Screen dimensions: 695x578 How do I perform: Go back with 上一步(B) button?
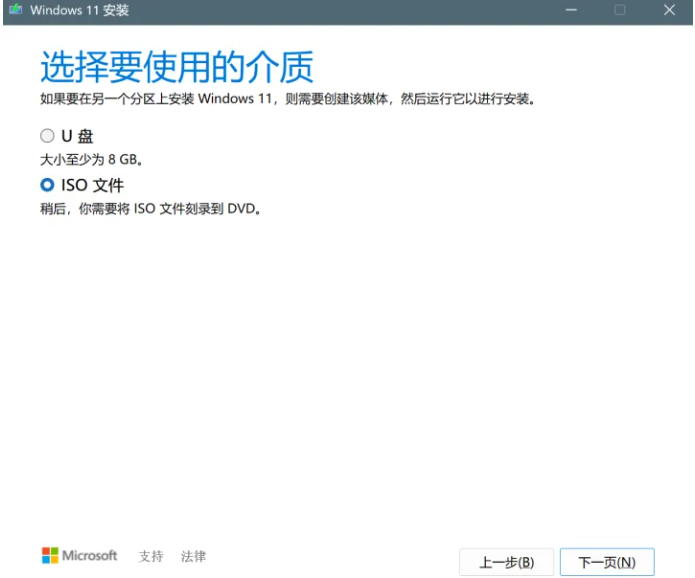pos(507,562)
